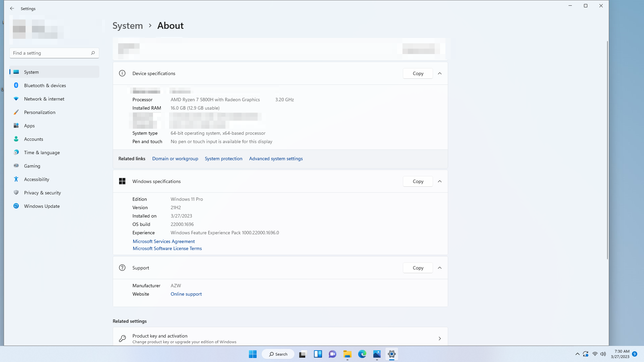The height and width of the screenshot is (362, 644).
Task: Click the Installed RAM 16.0 GB value
Action: point(195,108)
